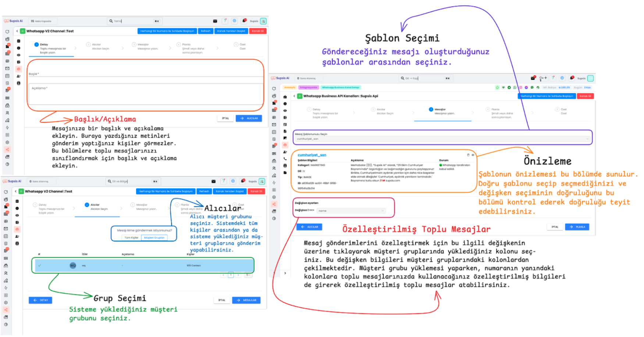Click Kanalı Yeniden Başlat in Detay screen
The height and width of the screenshot is (337, 644).
(x=231, y=31)
